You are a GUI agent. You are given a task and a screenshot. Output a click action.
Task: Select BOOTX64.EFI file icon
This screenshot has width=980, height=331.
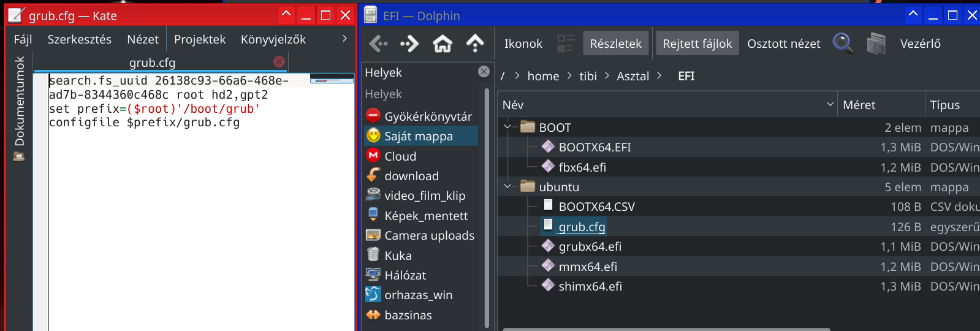[548, 146]
